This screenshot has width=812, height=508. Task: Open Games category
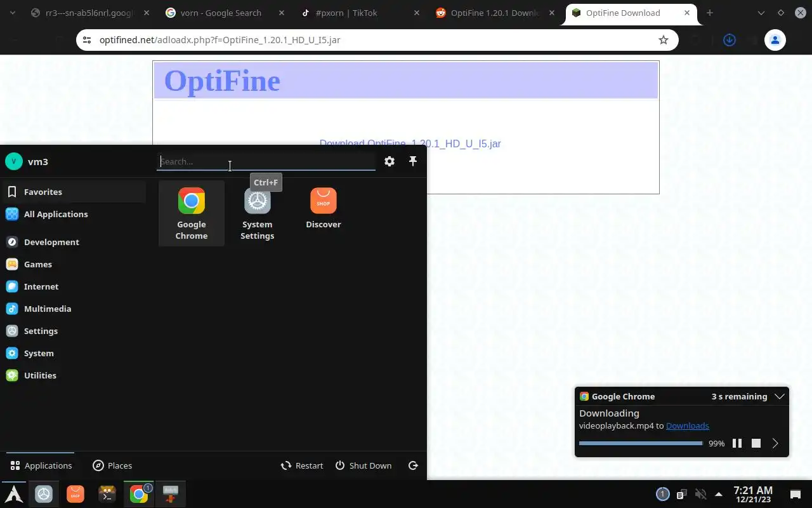click(73, 264)
